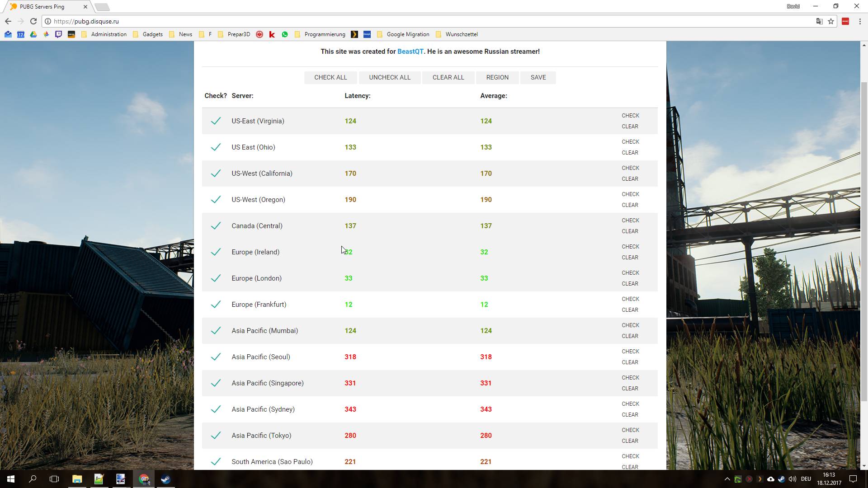This screenshot has width=868, height=488.
Task: Open the Programmierung bookmarks folder
Action: pos(320,34)
